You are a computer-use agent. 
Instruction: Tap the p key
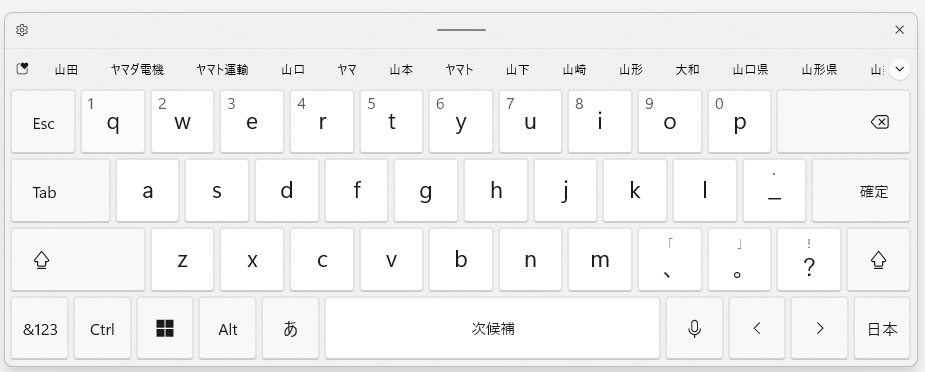739,121
